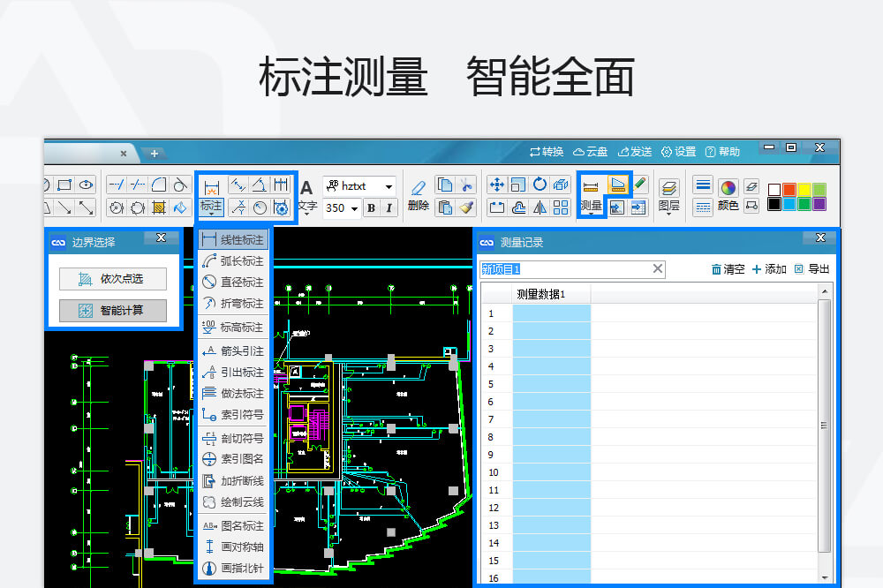Screen dimensions: 883x588
Task: Expand the 测量 measure dropdown
Action: (x=591, y=214)
